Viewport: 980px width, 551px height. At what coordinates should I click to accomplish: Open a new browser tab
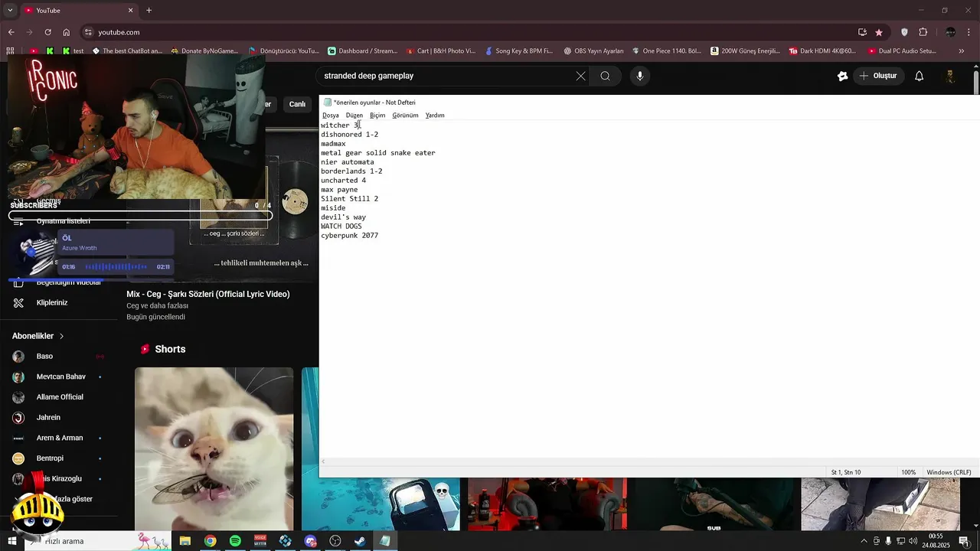coord(149,10)
